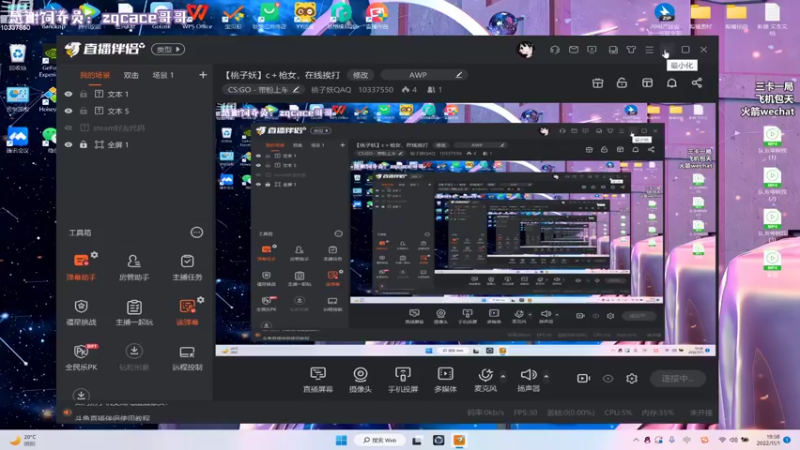
Task: Open the 读弹幕 tool
Action: (187, 312)
